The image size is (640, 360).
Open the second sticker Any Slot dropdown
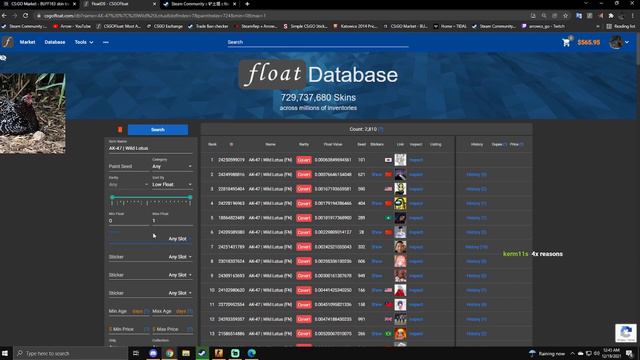tap(180, 257)
